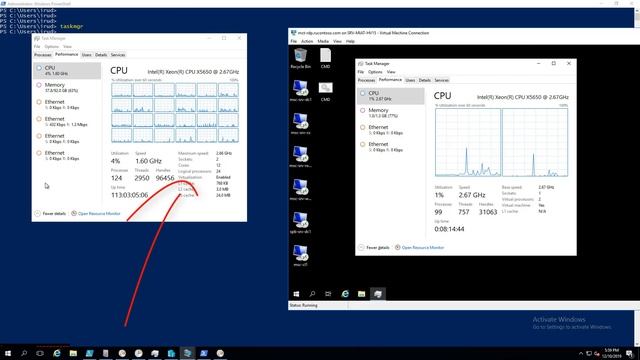The width and height of the screenshot is (640, 360).
Task: Select first Ethernet in VM Task Manager
Action: [x=391, y=130]
